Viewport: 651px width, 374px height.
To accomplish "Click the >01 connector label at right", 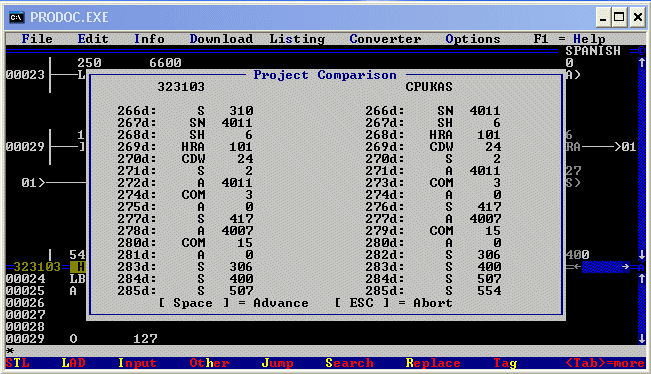I will 625,147.
